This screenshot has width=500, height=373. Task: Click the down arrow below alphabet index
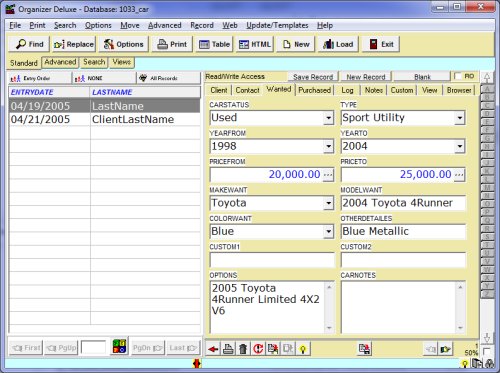tap(487, 338)
